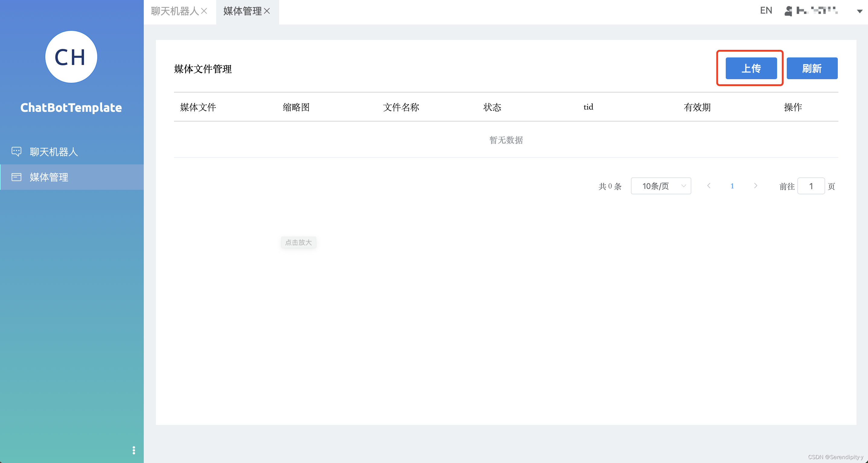The height and width of the screenshot is (463, 868).
Task: Click the 文件名称 column header
Action: click(x=401, y=107)
